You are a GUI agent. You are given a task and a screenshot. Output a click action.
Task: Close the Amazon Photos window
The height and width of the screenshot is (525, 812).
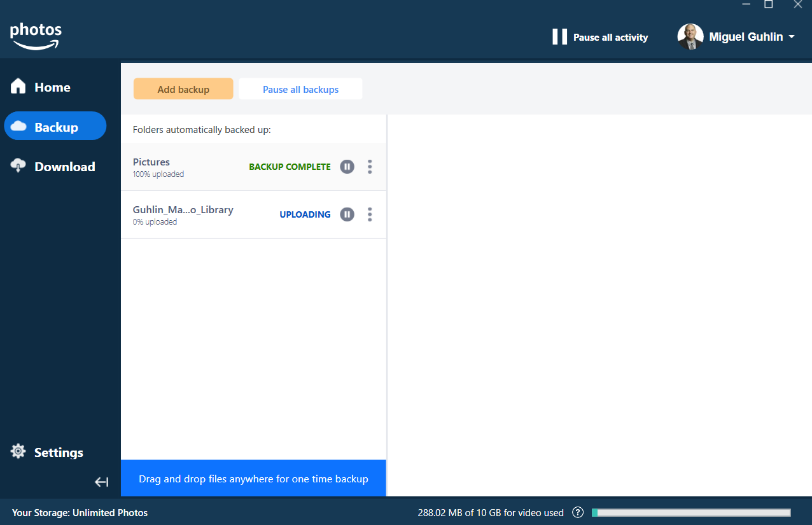point(798,4)
